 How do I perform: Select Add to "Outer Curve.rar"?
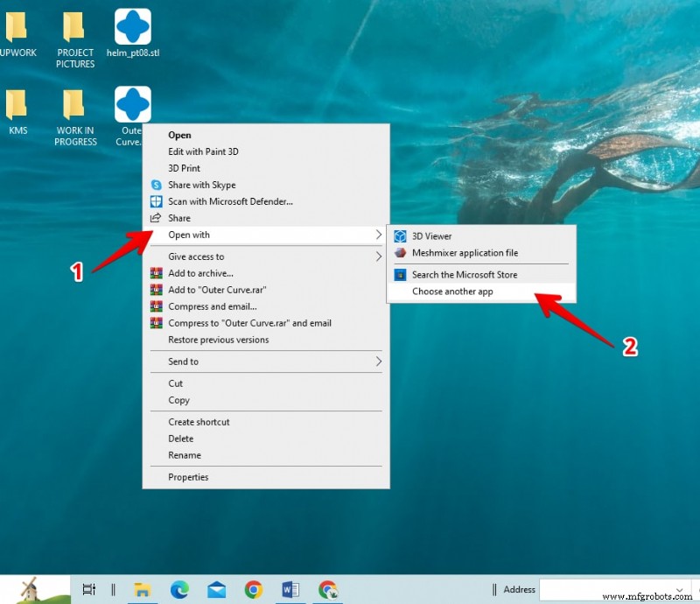pyautogui.click(x=266, y=290)
